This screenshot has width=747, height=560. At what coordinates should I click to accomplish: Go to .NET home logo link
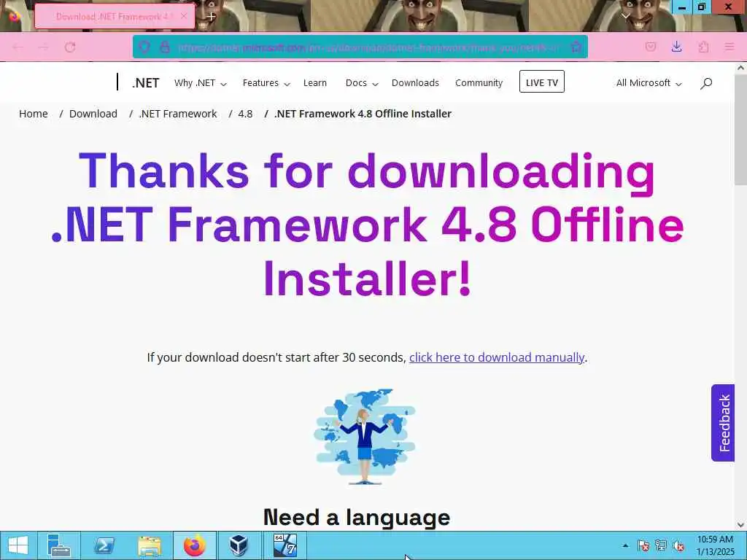tap(145, 83)
